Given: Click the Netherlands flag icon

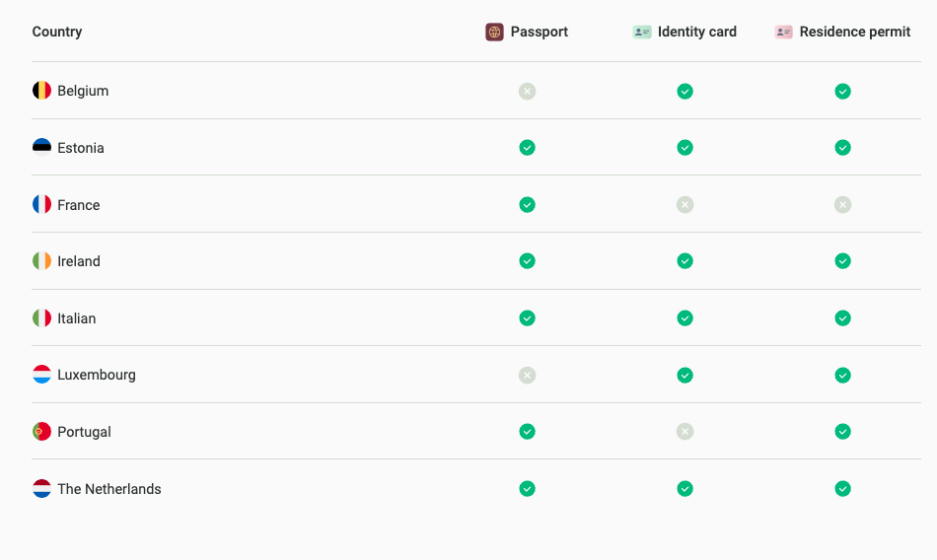Looking at the screenshot, I should [x=41, y=489].
